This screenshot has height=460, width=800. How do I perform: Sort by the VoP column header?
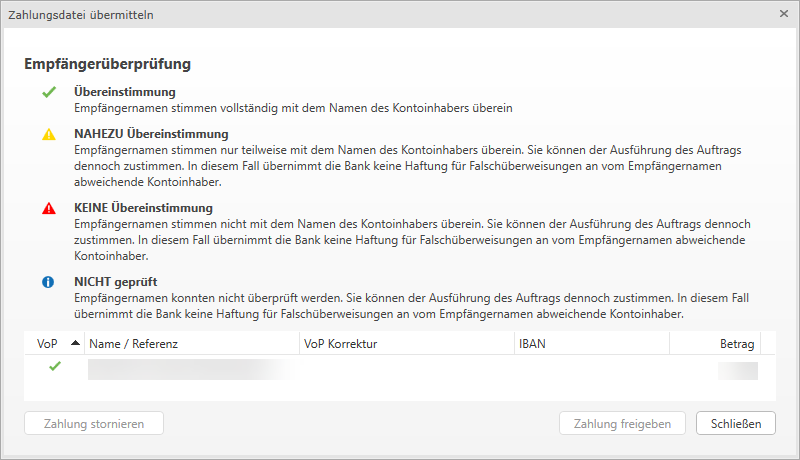(48, 343)
